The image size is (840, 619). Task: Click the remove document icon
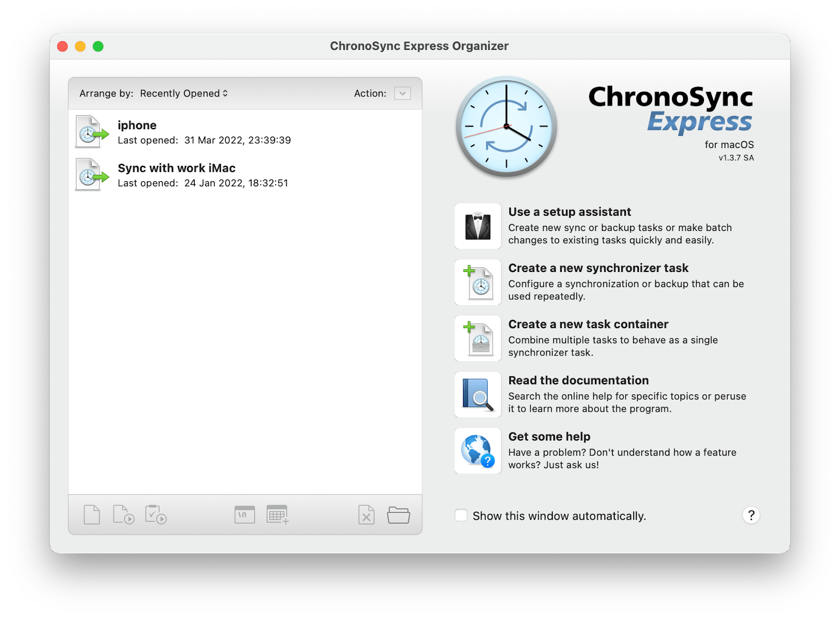(x=366, y=515)
